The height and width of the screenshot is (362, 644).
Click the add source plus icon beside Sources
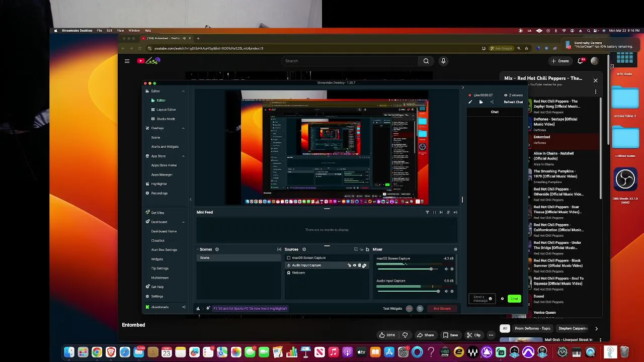[x=304, y=249]
